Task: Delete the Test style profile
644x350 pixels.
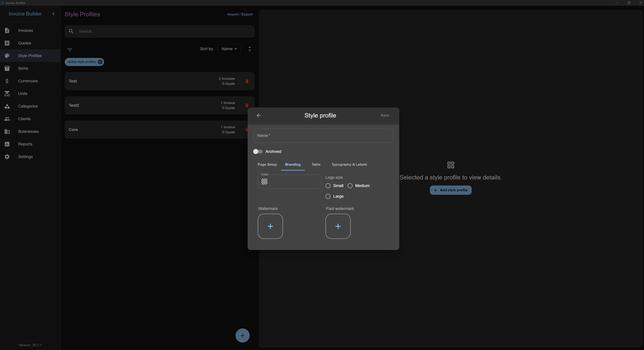Action: click(x=247, y=81)
